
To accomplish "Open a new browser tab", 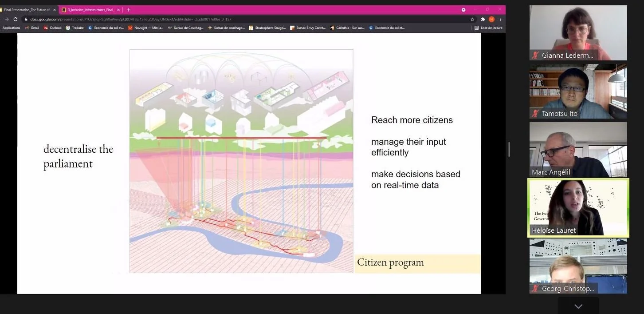I will (x=129, y=10).
